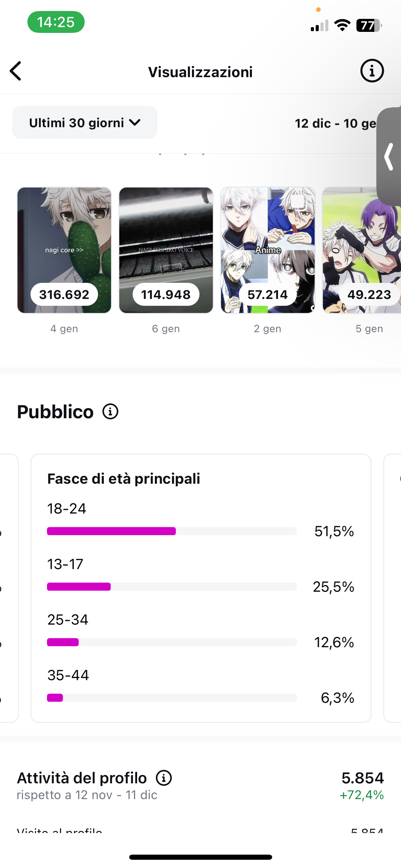Open the Ultimi 30 giorni dropdown
The image size is (401, 868).
click(x=85, y=122)
